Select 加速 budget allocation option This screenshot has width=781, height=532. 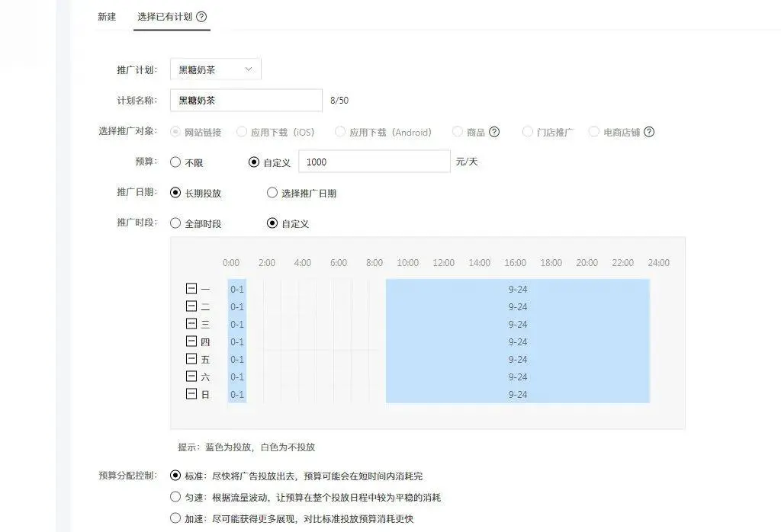[x=175, y=518]
